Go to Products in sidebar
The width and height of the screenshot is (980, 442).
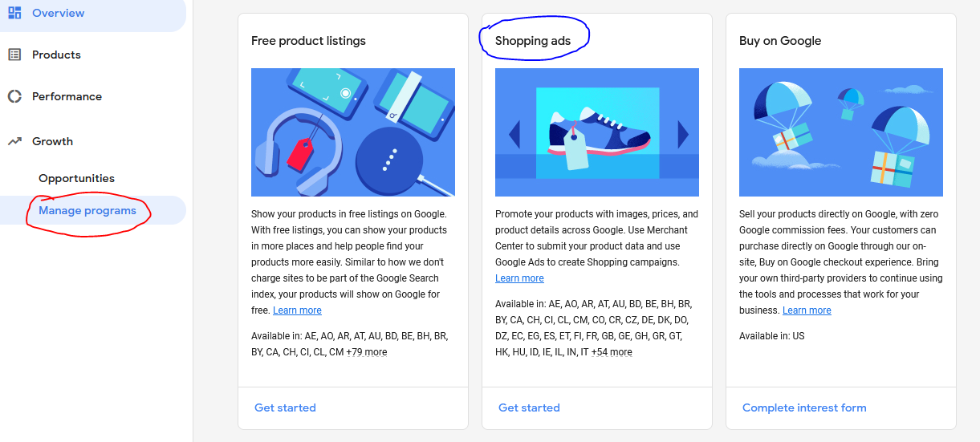[56, 55]
